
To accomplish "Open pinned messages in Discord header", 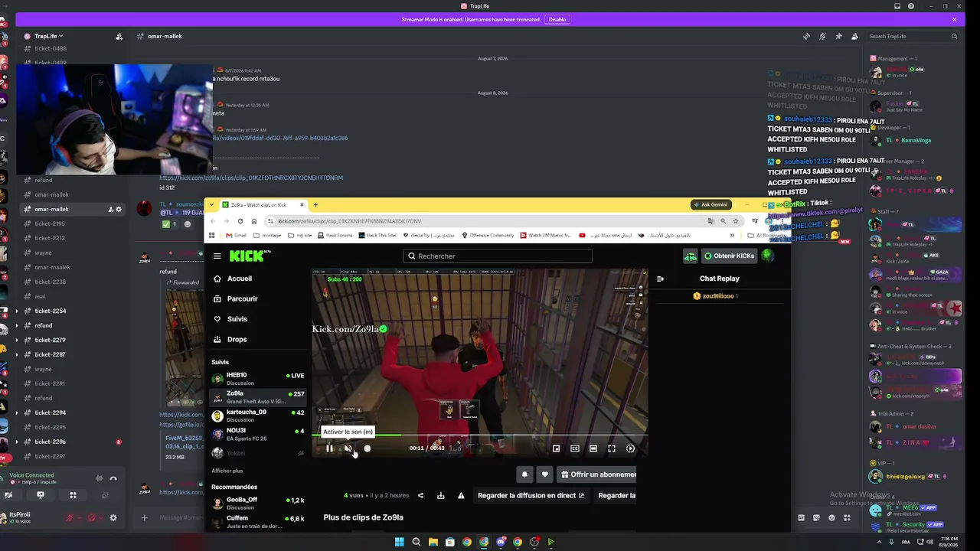I will pos(838,36).
